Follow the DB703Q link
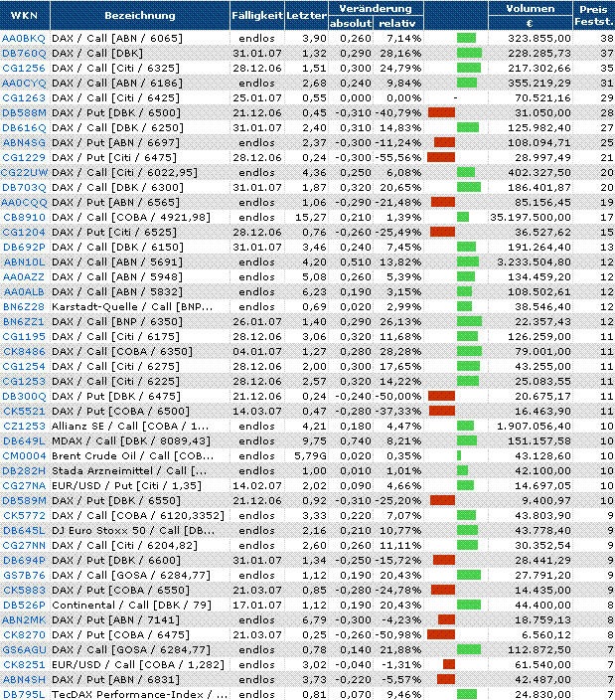This screenshot has height=700, width=615. (24, 188)
